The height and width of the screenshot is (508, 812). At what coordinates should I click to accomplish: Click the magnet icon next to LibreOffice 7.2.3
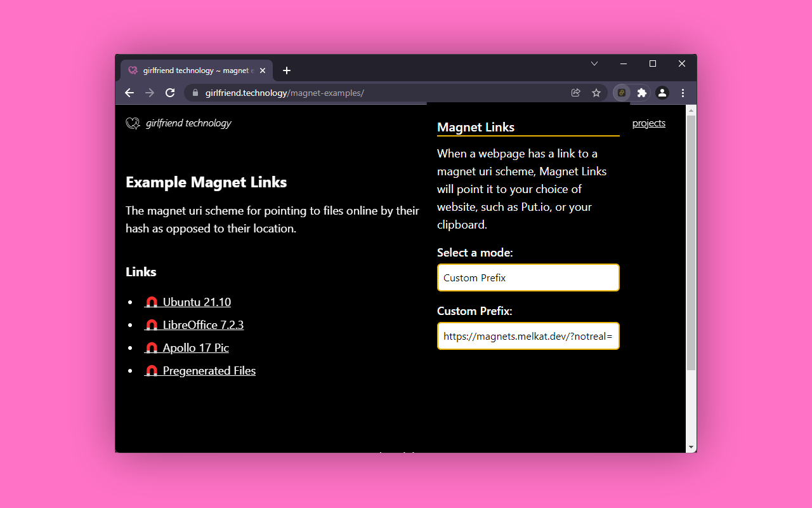(x=152, y=325)
